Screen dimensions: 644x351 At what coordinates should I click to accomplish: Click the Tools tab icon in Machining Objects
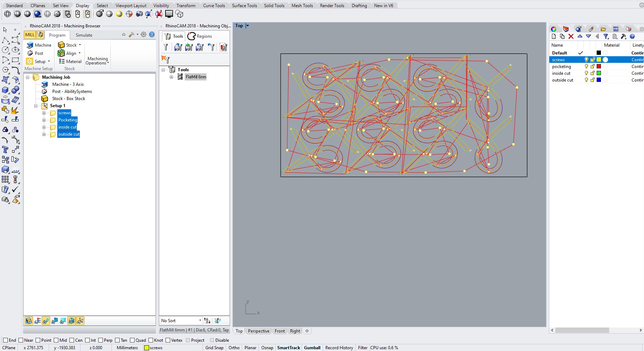[167, 36]
